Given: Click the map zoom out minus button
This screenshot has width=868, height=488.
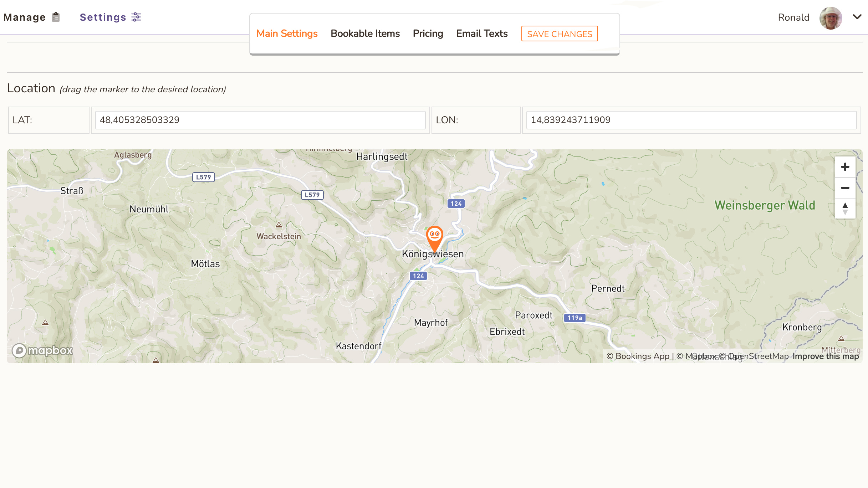Looking at the screenshot, I should pyautogui.click(x=845, y=188).
